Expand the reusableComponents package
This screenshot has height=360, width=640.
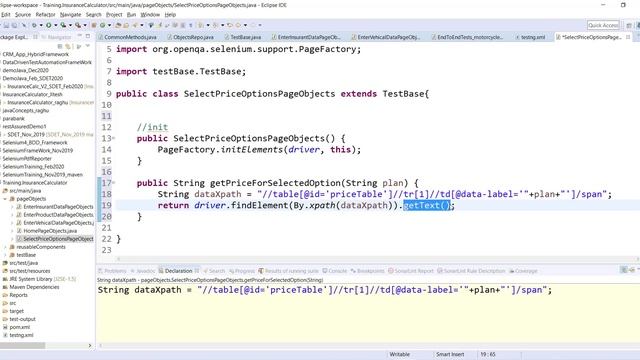[5, 247]
